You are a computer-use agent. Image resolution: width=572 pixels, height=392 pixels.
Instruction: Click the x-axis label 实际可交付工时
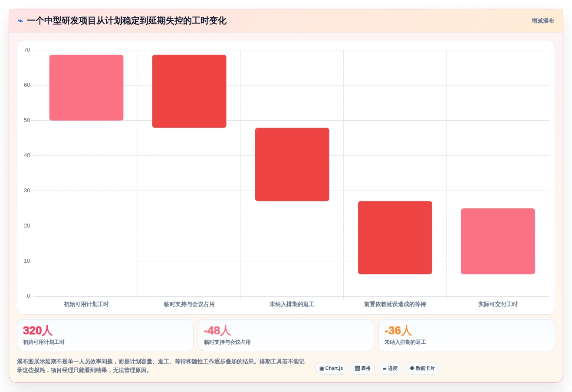click(498, 304)
